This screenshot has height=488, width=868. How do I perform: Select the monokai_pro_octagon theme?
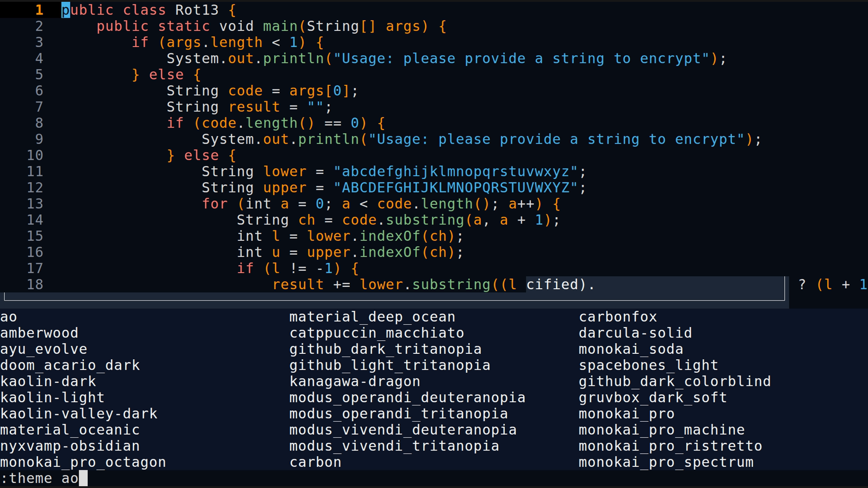click(83, 462)
